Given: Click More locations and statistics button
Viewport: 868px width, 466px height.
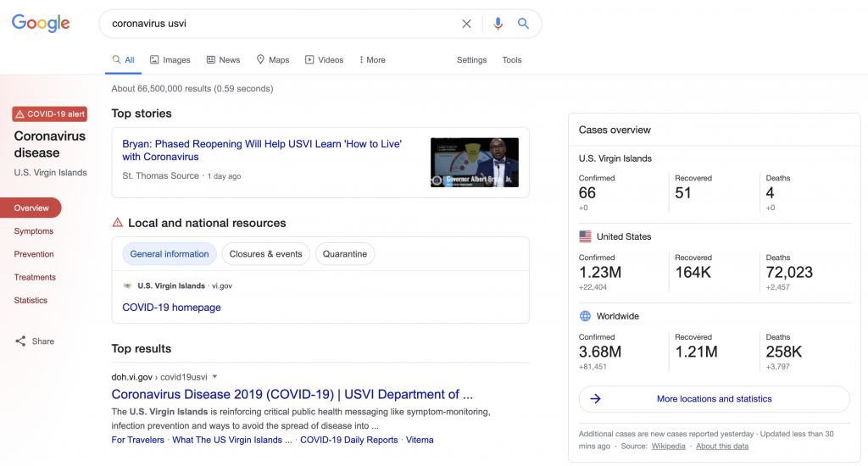Looking at the screenshot, I should point(714,399).
